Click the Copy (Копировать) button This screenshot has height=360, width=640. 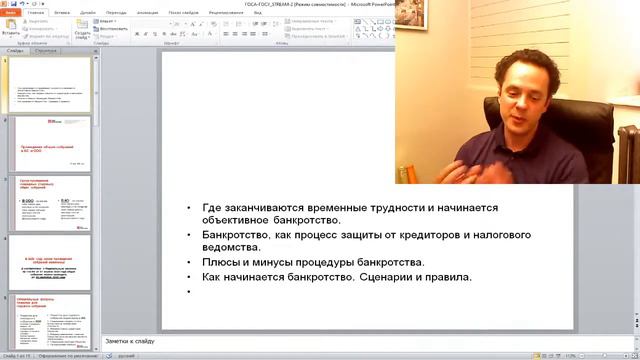39,29
